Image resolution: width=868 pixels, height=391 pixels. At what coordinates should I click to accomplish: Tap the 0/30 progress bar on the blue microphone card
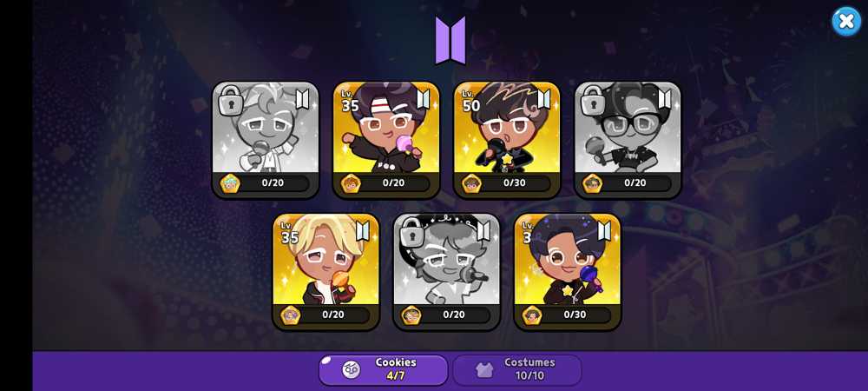pos(575,315)
